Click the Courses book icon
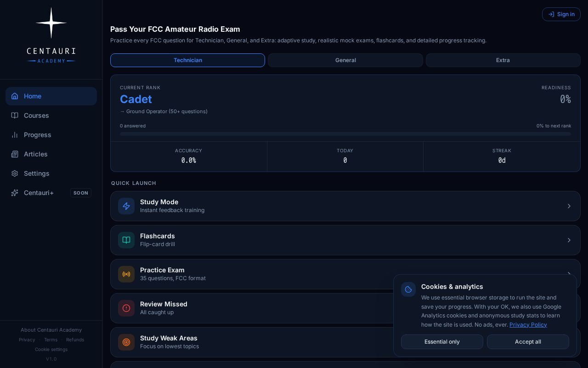The width and height of the screenshot is (588, 368). (15, 115)
